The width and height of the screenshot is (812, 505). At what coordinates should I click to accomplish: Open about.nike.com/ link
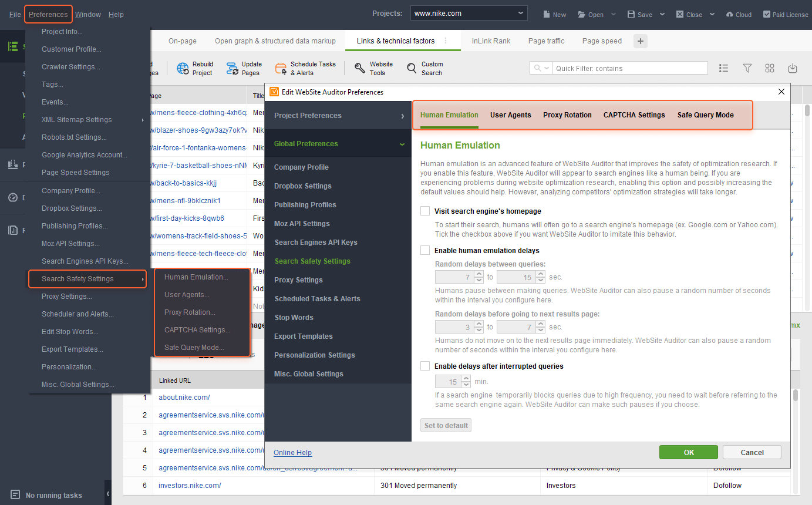pyautogui.click(x=184, y=398)
